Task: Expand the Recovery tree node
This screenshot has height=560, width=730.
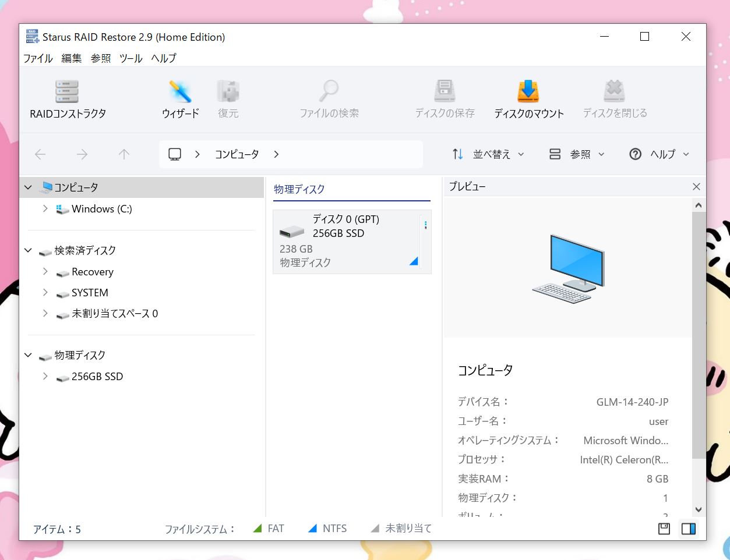Action: point(45,271)
